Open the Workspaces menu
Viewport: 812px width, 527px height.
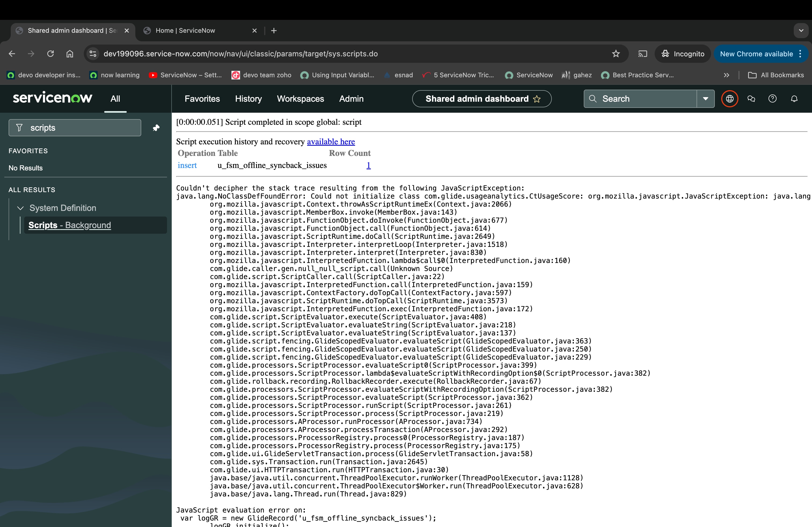pyautogui.click(x=300, y=99)
